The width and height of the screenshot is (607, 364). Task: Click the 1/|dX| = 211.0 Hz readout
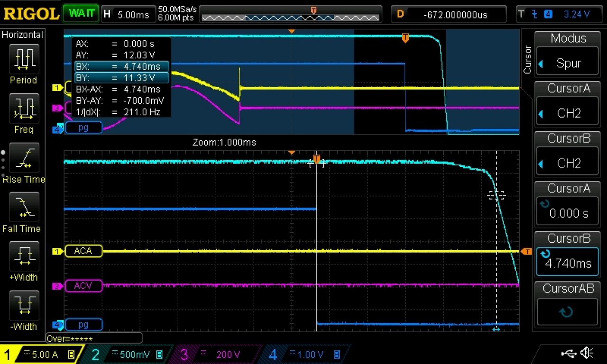(x=121, y=112)
